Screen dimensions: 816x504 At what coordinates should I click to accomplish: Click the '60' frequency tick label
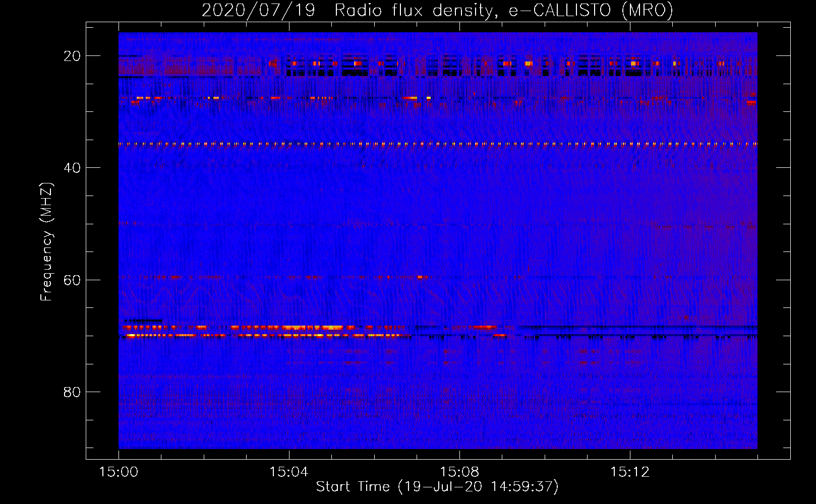[72, 280]
